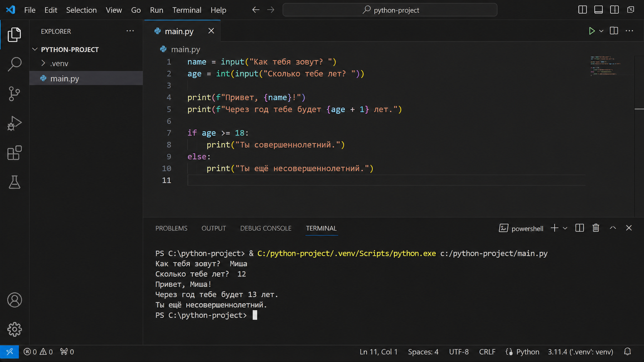644x362 pixels.
Task: Open the Extensions view
Action: [15, 153]
